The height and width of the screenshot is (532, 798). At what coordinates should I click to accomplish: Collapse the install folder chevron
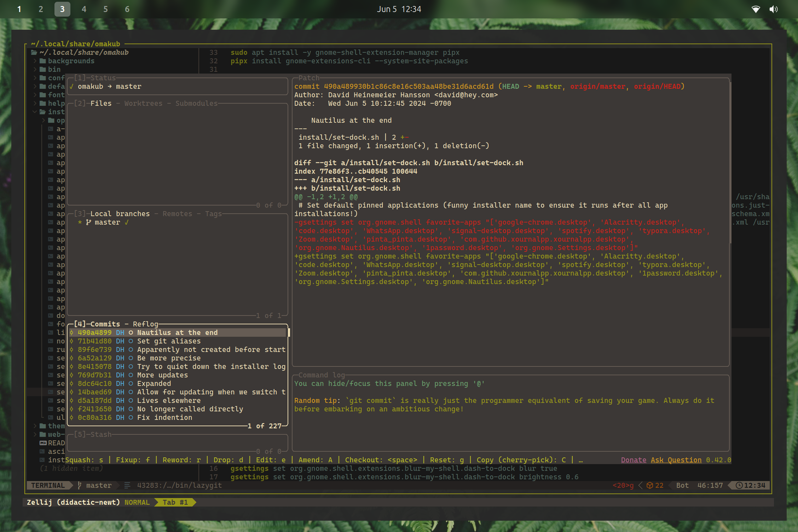(35, 112)
